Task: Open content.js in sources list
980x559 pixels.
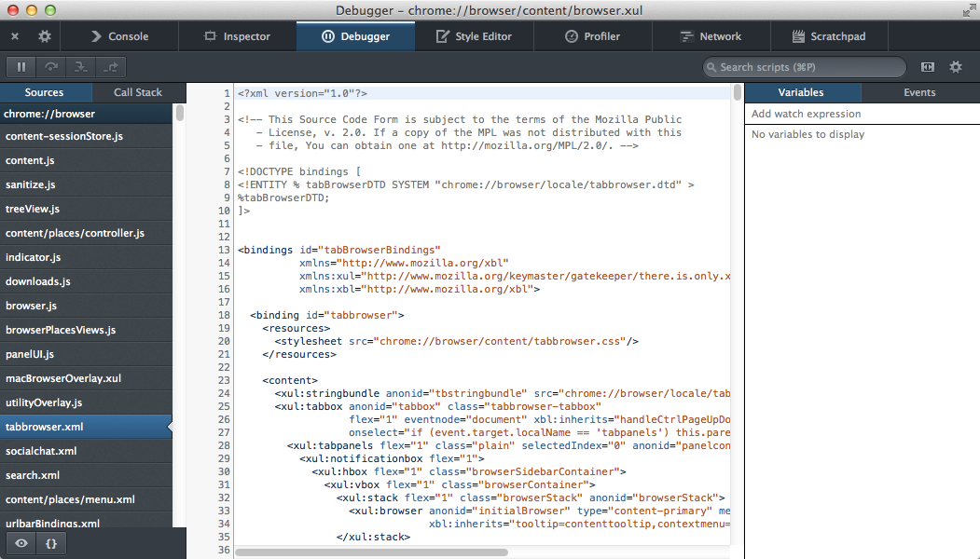Action: (86, 160)
